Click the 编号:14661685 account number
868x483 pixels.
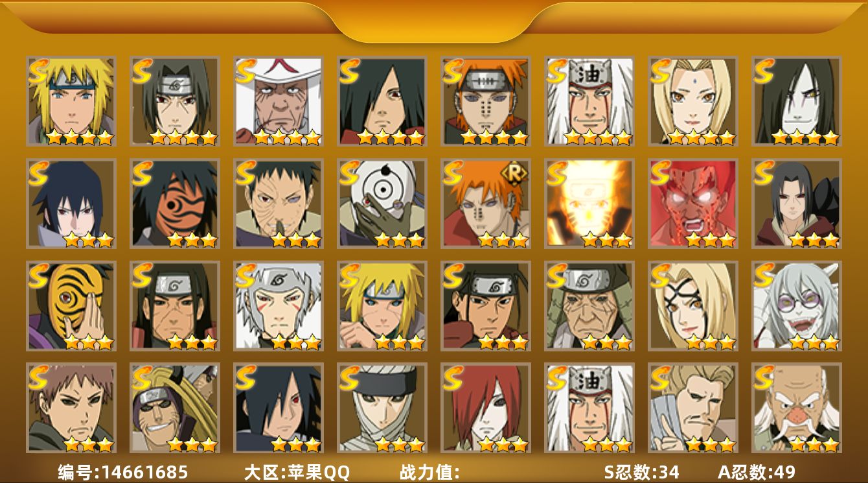pos(123,472)
